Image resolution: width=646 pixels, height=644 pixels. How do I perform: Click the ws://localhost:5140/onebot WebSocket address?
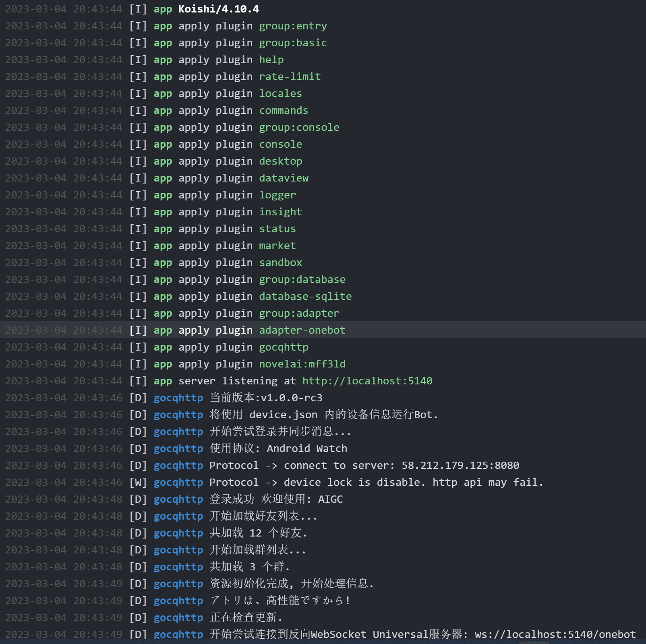click(x=555, y=634)
